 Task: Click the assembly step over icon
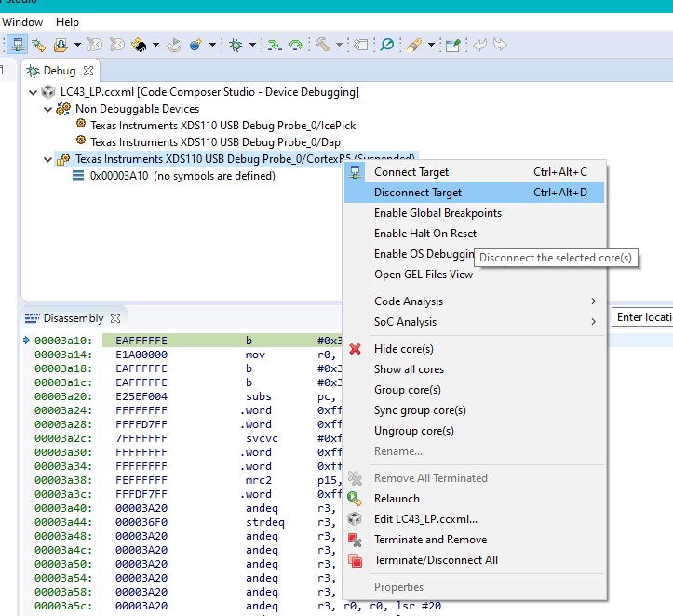point(296,45)
